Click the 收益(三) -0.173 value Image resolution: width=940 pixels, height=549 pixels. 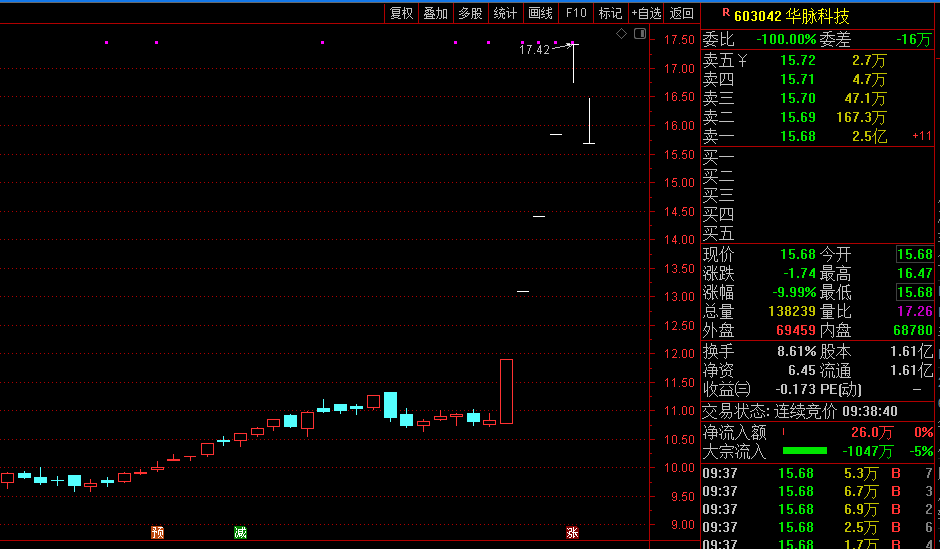click(796, 389)
